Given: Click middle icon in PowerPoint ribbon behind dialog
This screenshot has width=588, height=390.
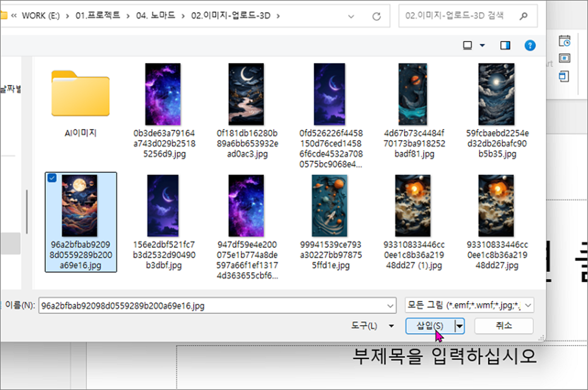Looking at the screenshot, I should pyautogui.click(x=564, y=58).
